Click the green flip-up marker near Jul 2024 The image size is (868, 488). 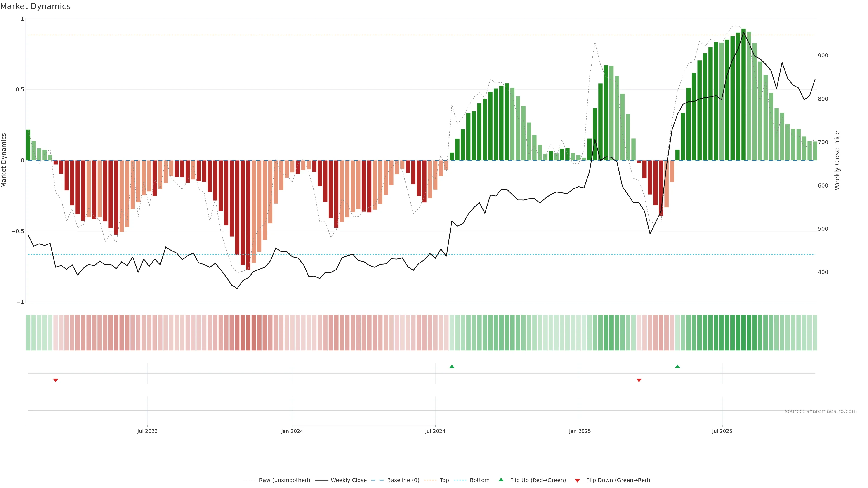click(452, 366)
